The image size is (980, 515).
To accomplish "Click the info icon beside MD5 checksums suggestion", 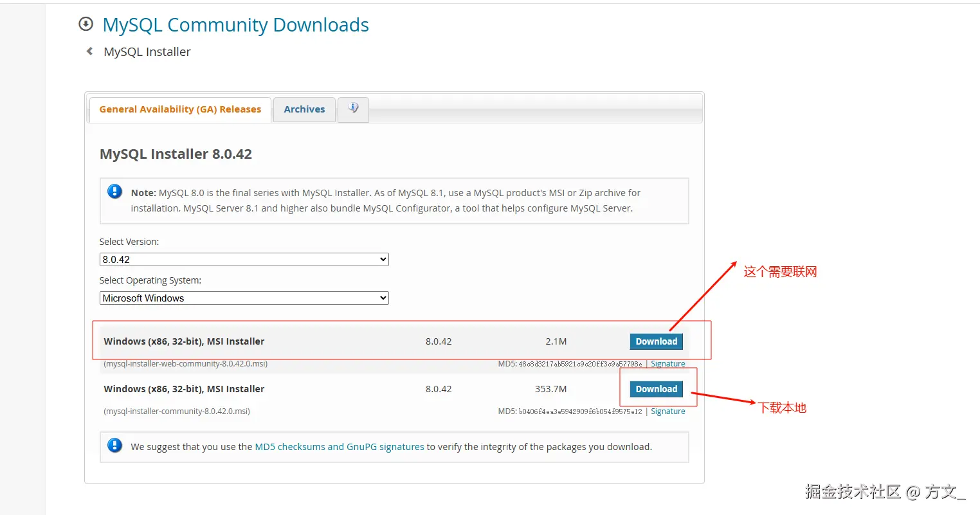I will pyautogui.click(x=115, y=446).
